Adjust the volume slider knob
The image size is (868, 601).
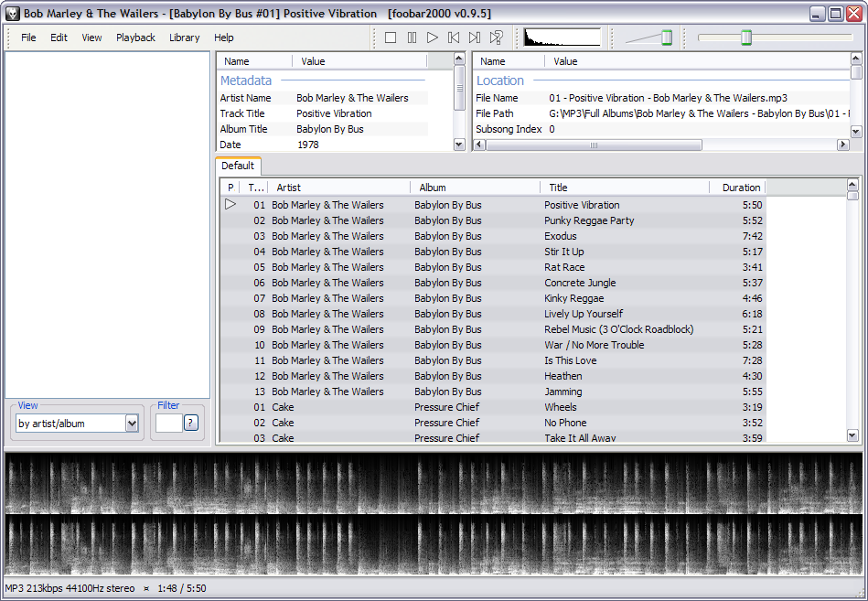click(667, 38)
